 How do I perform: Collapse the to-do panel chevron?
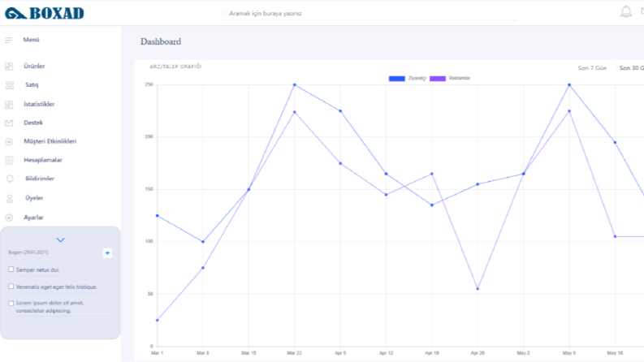tap(60, 239)
